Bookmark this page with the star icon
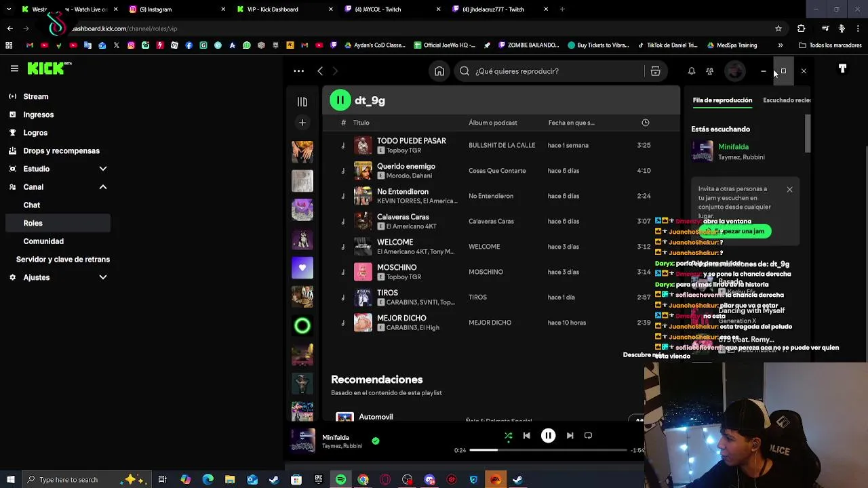868x488 pixels. click(778, 28)
